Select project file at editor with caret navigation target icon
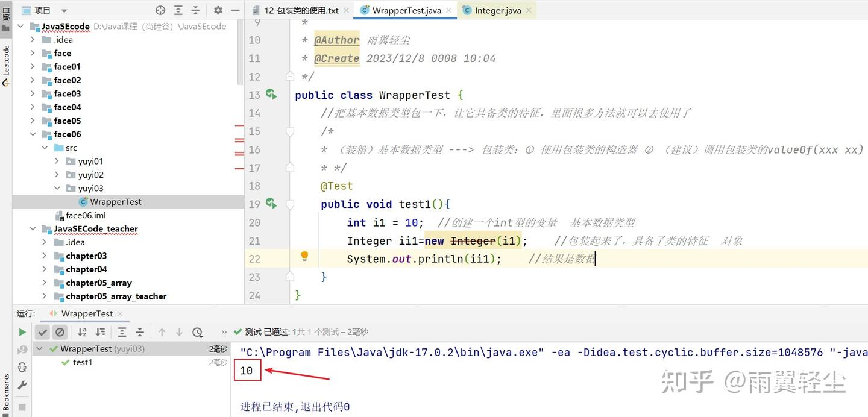 tap(160, 10)
